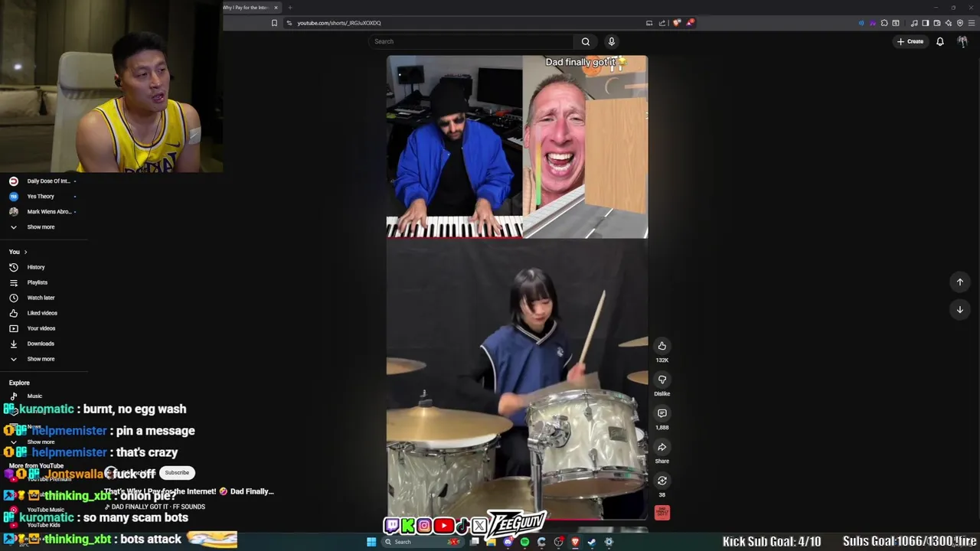Toggle the browser sidebar panel icon
Image resolution: width=980 pixels, height=551 pixels.
point(925,23)
